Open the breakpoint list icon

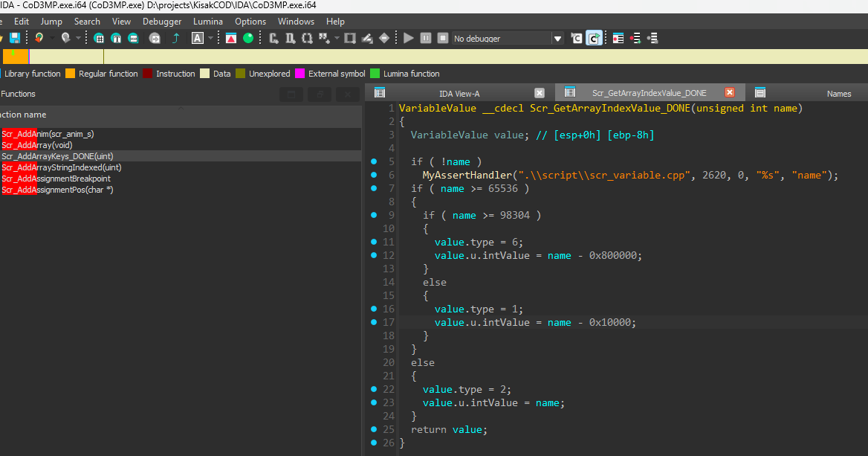[x=618, y=38]
